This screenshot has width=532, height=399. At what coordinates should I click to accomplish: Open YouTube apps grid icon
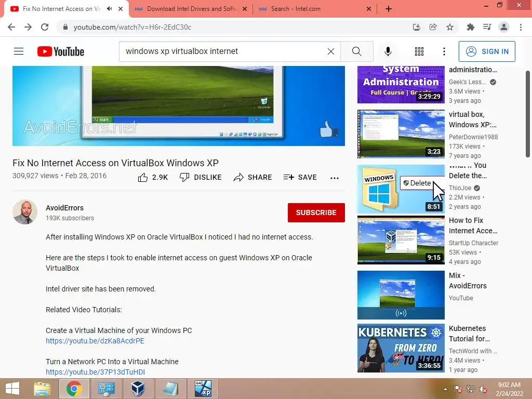(x=419, y=51)
